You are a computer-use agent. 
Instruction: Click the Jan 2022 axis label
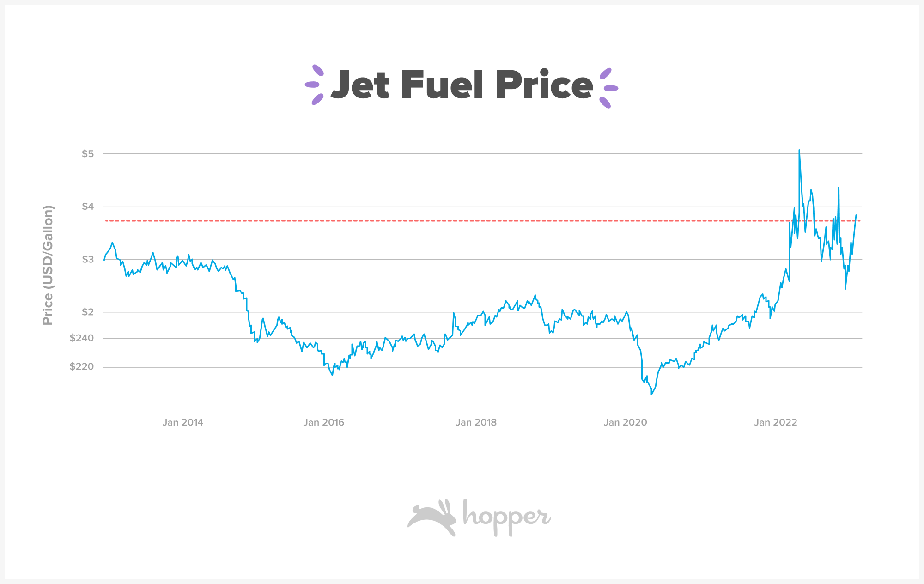pyautogui.click(x=776, y=422)
